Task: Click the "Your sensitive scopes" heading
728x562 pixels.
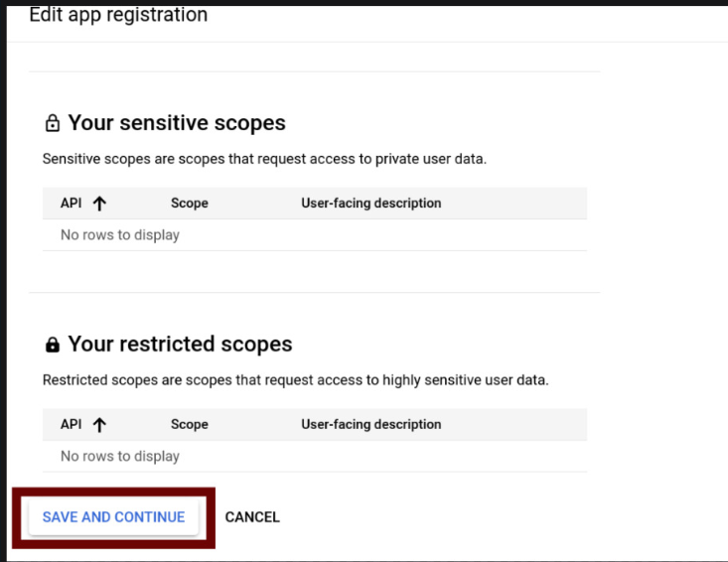Action: pos(177,123)
